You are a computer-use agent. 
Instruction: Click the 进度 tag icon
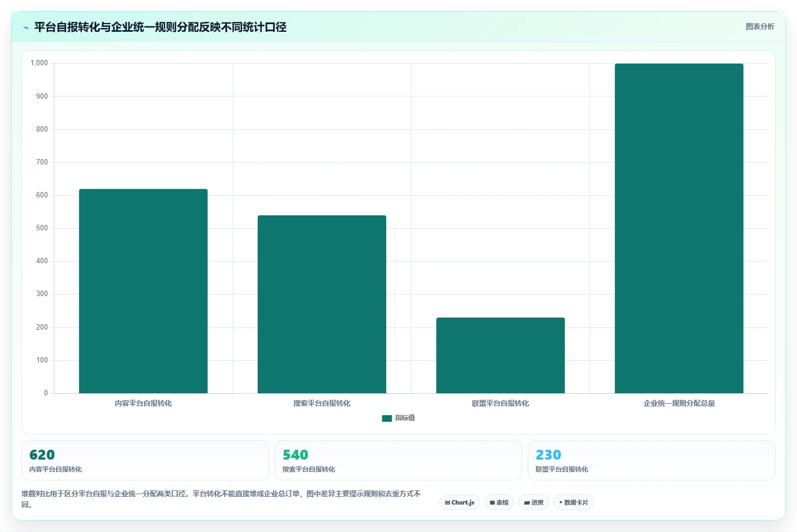(x=527, y=502)
